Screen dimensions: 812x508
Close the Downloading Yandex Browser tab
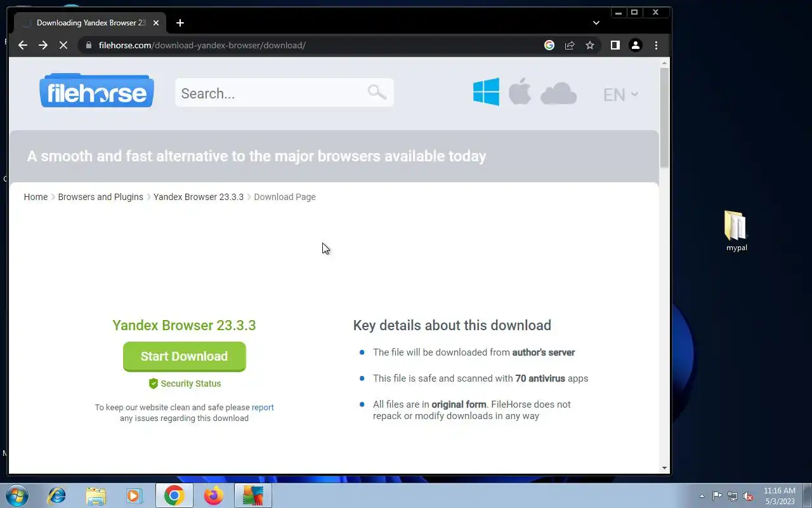156,23
